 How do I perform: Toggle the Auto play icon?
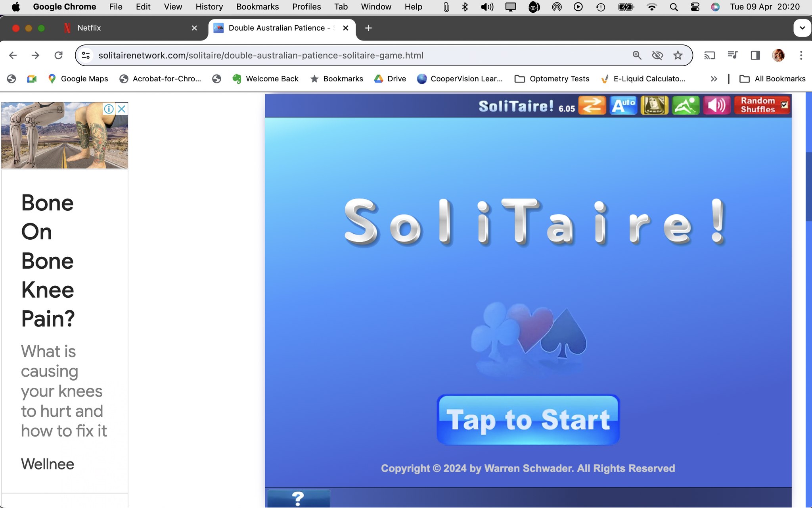(623, 106)
